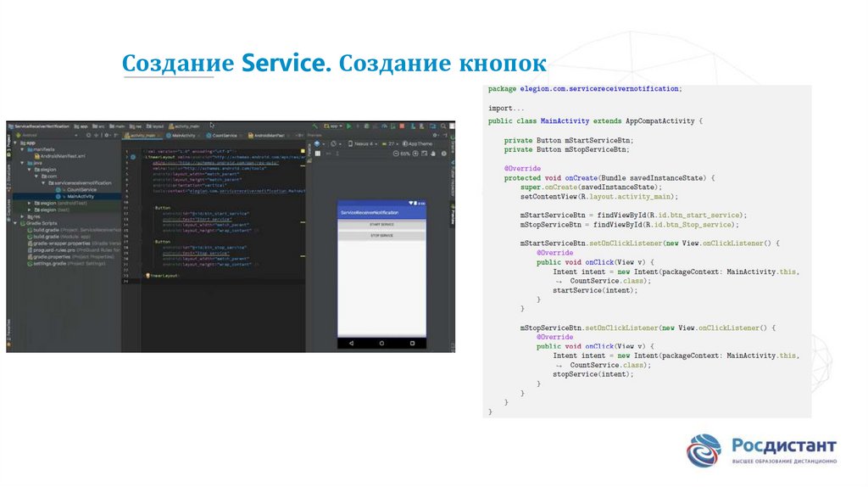868x487 pixels.
Task: Open the Captures side tab
Action: point(8,210)
